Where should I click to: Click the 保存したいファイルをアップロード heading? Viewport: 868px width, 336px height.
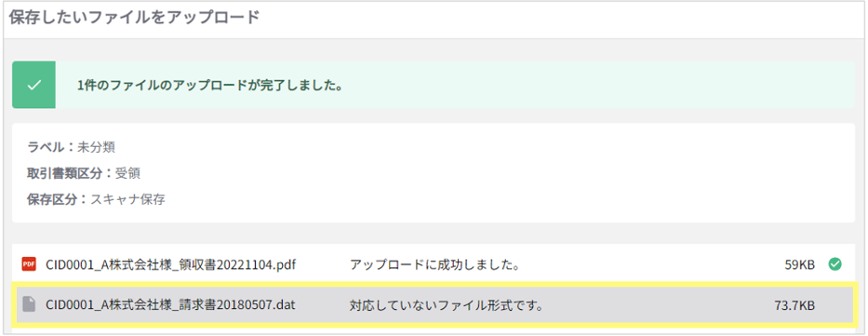click(x=134, y=17)
